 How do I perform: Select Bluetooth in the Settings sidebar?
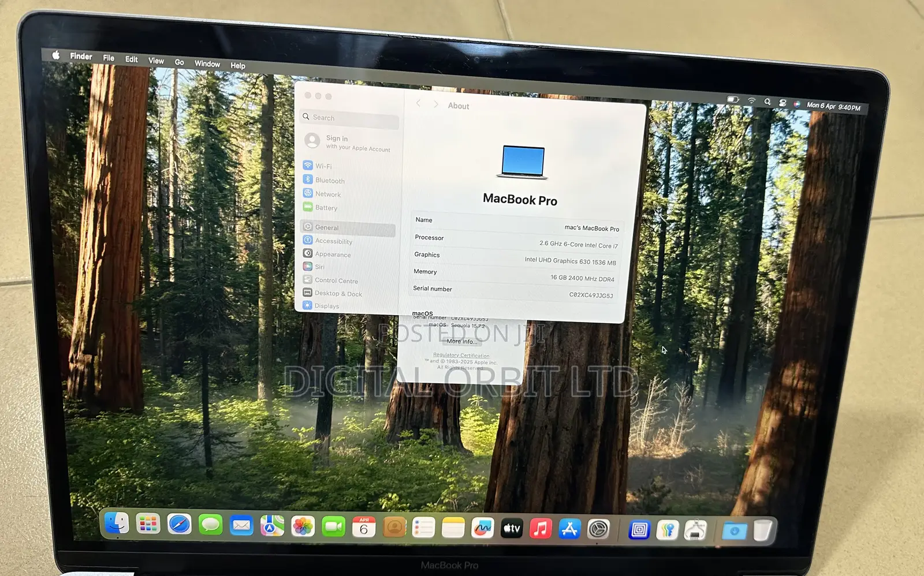324,180
